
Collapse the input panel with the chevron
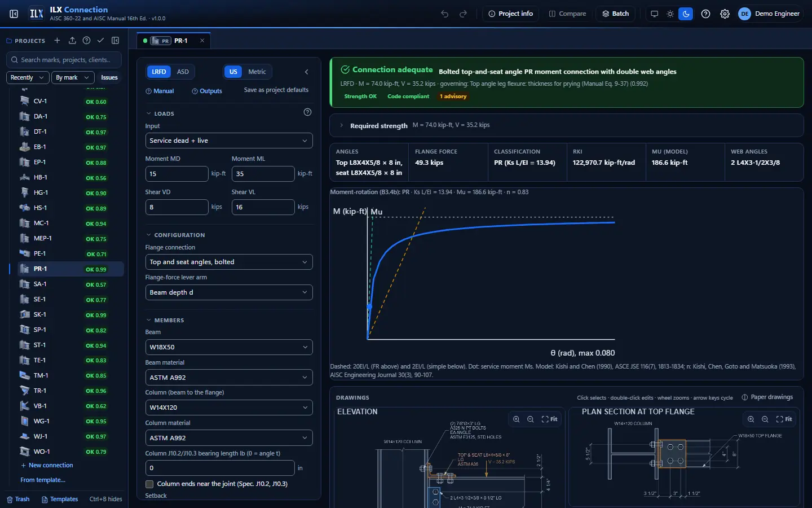click(x=307, y=72)
